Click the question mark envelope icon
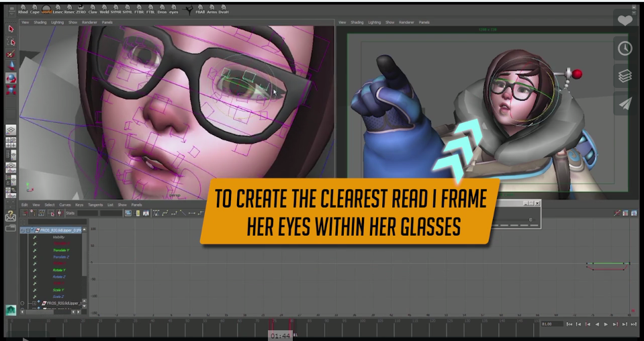The width and height of the screenshot is (644, 341). pos(11,217)
